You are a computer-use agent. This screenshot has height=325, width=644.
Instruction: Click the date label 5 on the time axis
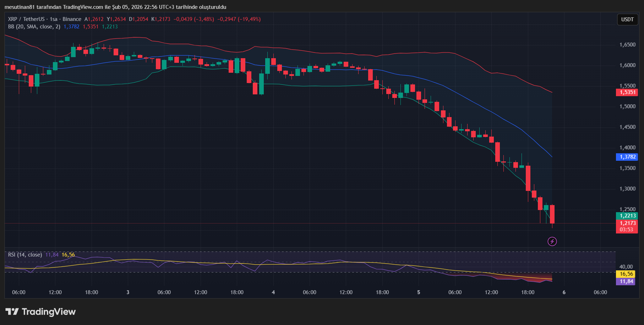(418, 293)
